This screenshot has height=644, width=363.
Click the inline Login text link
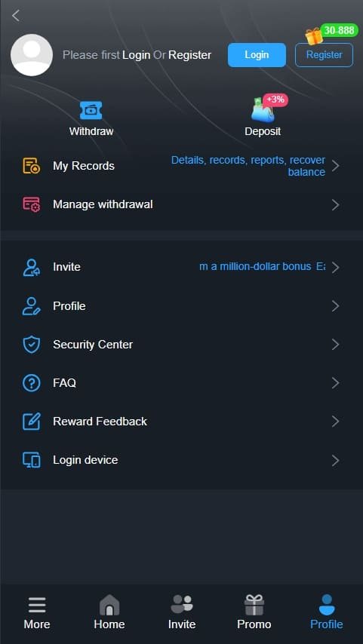pos(136,55)
